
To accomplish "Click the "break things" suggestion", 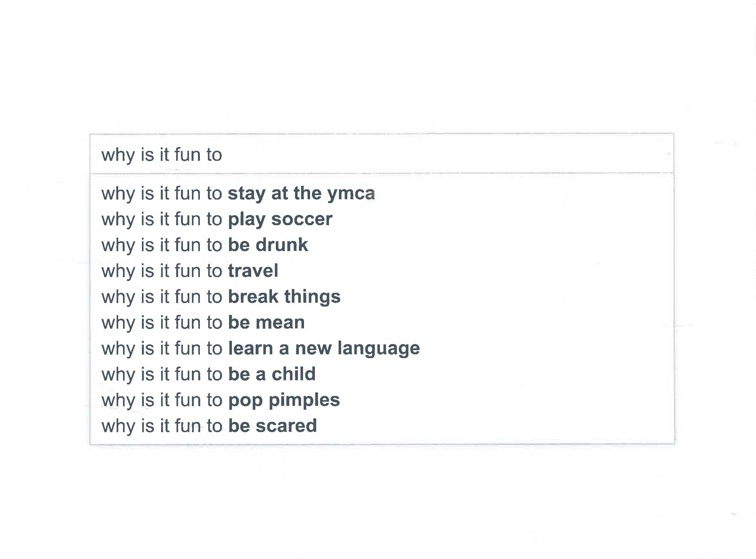I will (220, 296).
